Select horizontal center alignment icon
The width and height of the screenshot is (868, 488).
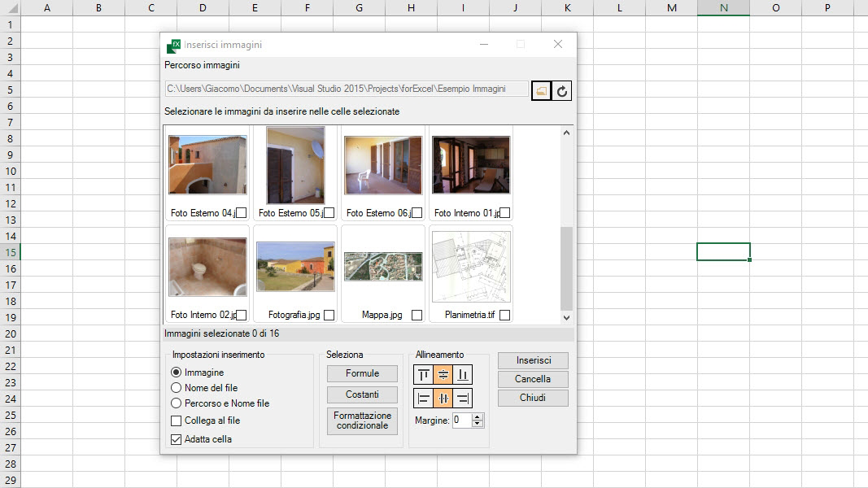click(x=443, y=398)
